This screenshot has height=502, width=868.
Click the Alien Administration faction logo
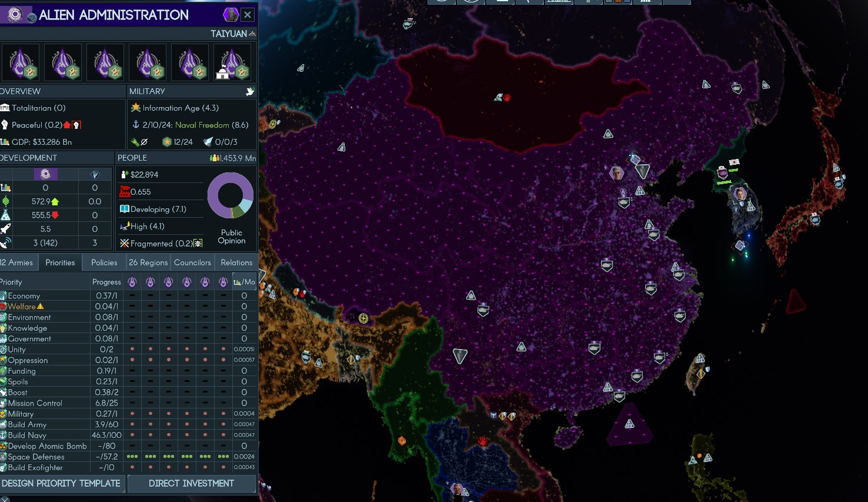click(15, 15)
